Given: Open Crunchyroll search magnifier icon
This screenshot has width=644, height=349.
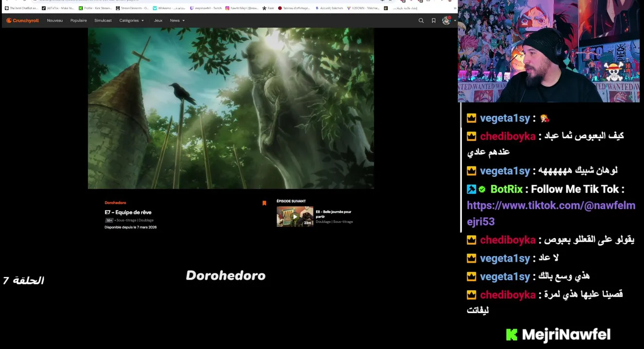Looking at the screenshot, I should (x=421, y=20).
